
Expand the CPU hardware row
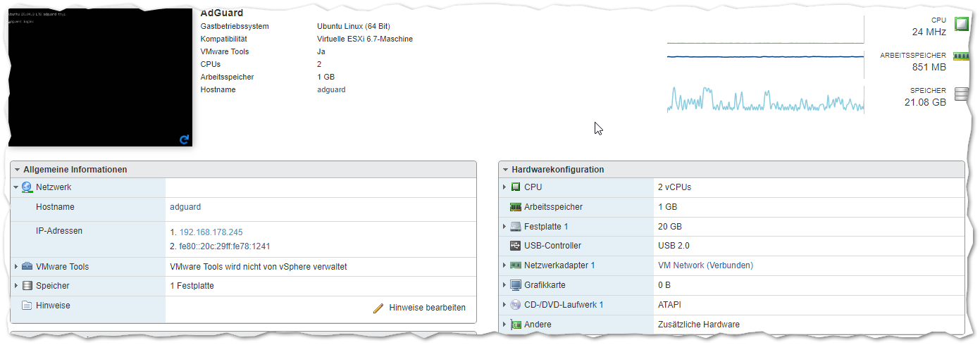click(x=504, y=187)
